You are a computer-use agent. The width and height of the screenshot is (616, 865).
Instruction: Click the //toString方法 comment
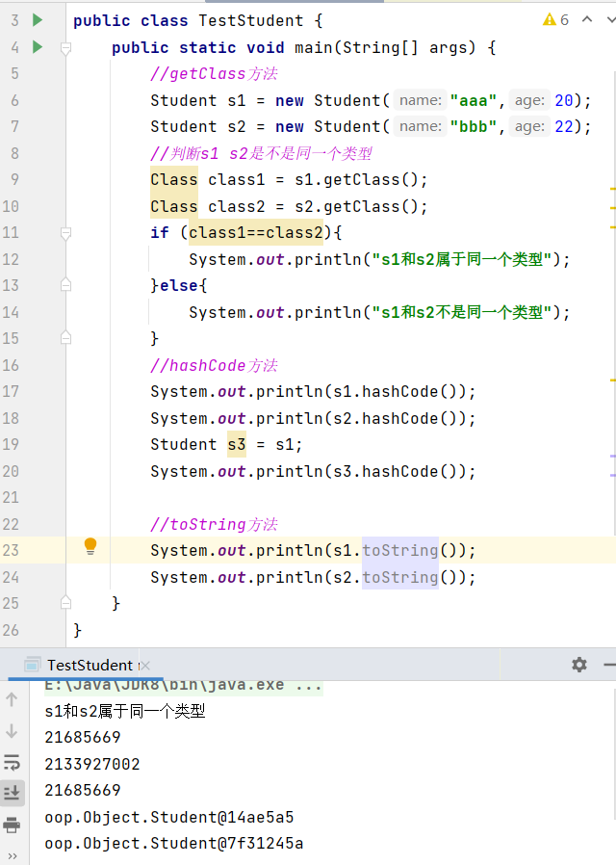coord(214,524)
